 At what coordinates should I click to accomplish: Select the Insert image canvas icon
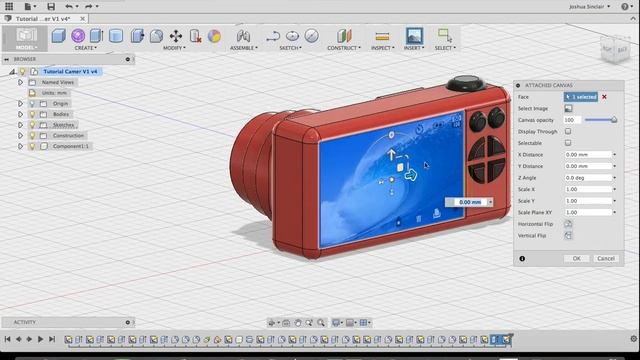point(414,36)
